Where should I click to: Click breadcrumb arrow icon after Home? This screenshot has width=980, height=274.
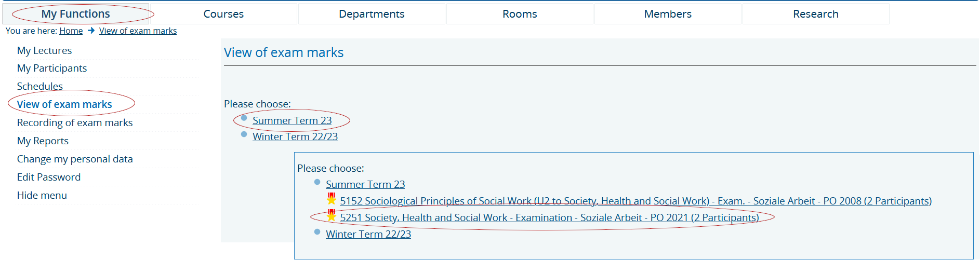pos(91,31)
